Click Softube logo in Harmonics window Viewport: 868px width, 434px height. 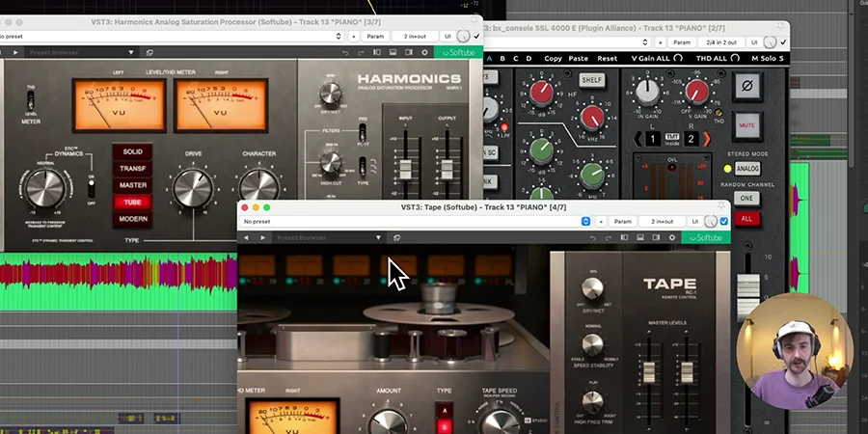(458, 53)
